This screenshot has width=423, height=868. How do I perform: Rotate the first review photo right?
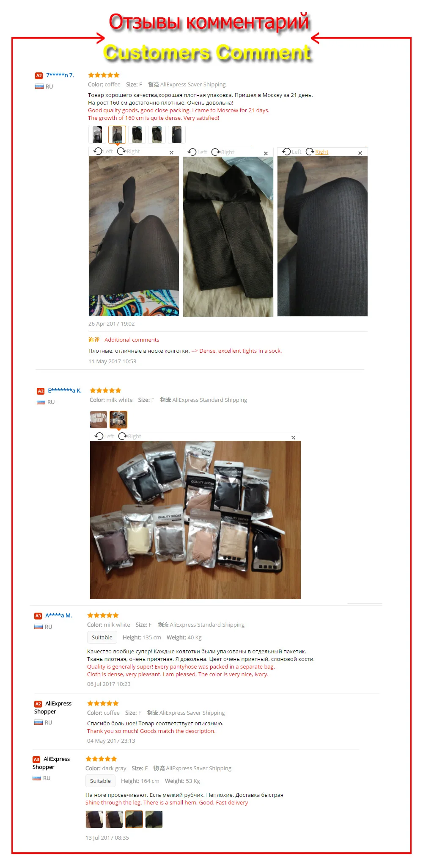tap(129, 152)
